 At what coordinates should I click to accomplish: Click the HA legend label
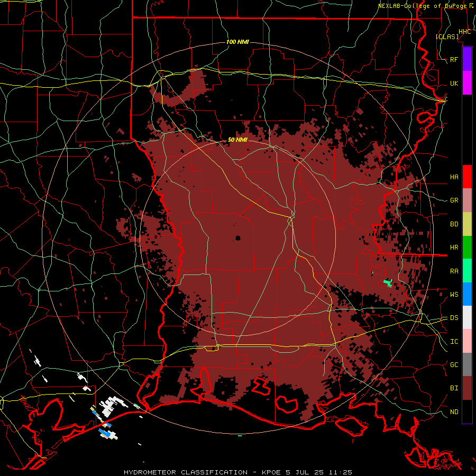(x=454, y=177)
